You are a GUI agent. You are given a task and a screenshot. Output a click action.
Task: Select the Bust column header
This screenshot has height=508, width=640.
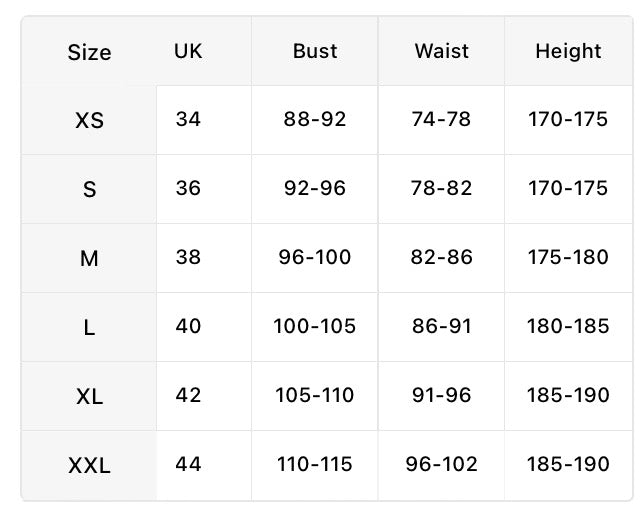pyautogui.click(x=315, y=51)
